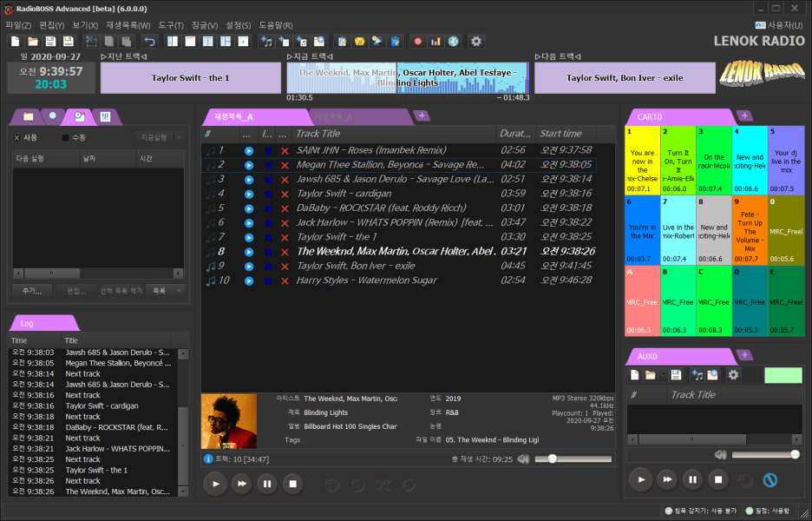Select Harry Styles Watermelon Sugar track row
The width and height of the screenshot is (812, 521).
pyautogui.click(x=398, y=280)
